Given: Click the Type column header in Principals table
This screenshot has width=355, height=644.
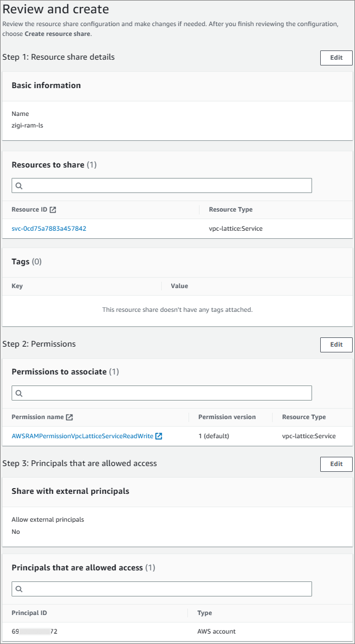Looking at the screenshot, I should click(x=205, y=613).
